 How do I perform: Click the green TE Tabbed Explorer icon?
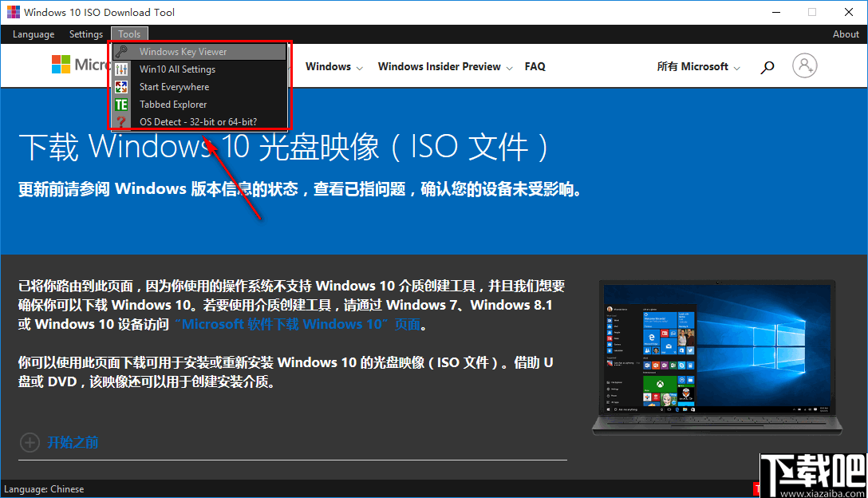(x=121, y=104)
